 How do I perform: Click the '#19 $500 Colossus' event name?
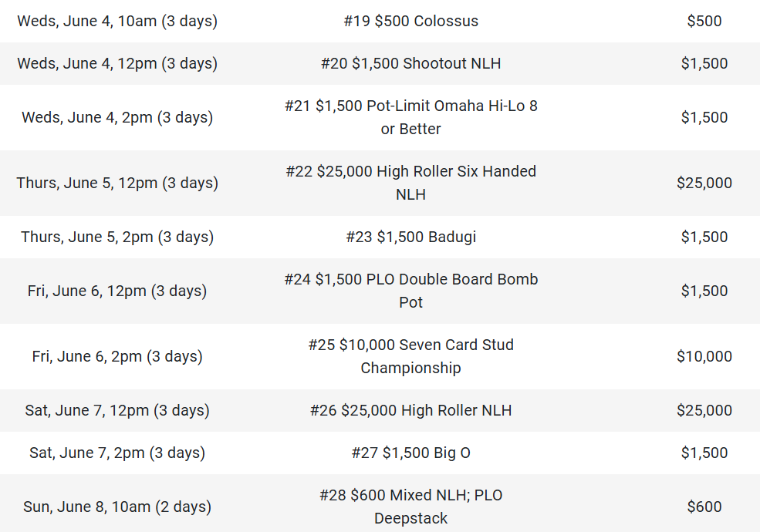410,21
